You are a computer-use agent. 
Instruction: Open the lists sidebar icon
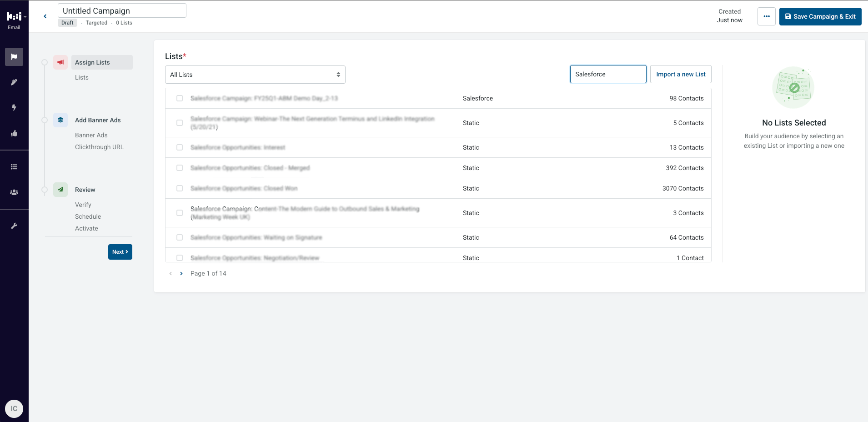pyautogui.click(x=14, y=167)
